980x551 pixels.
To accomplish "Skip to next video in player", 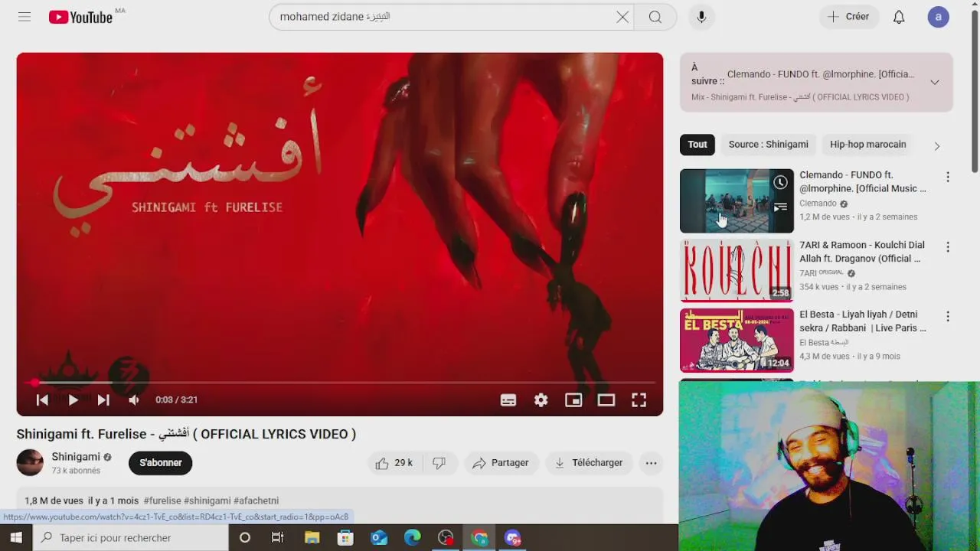I will pyautogui.click(x=103, y=399).
